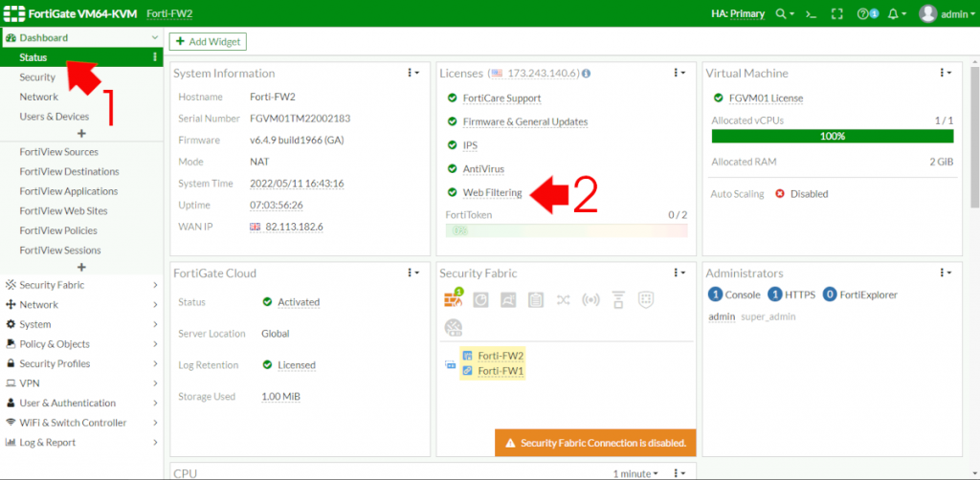The width and height of the screenshot is (980, 480).
Task: Open the CLI console icon
Action: (x=812, y=13)
